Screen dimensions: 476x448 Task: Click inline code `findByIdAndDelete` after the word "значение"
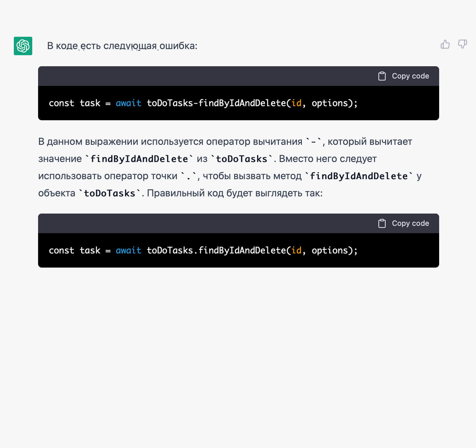pos(139,159)
